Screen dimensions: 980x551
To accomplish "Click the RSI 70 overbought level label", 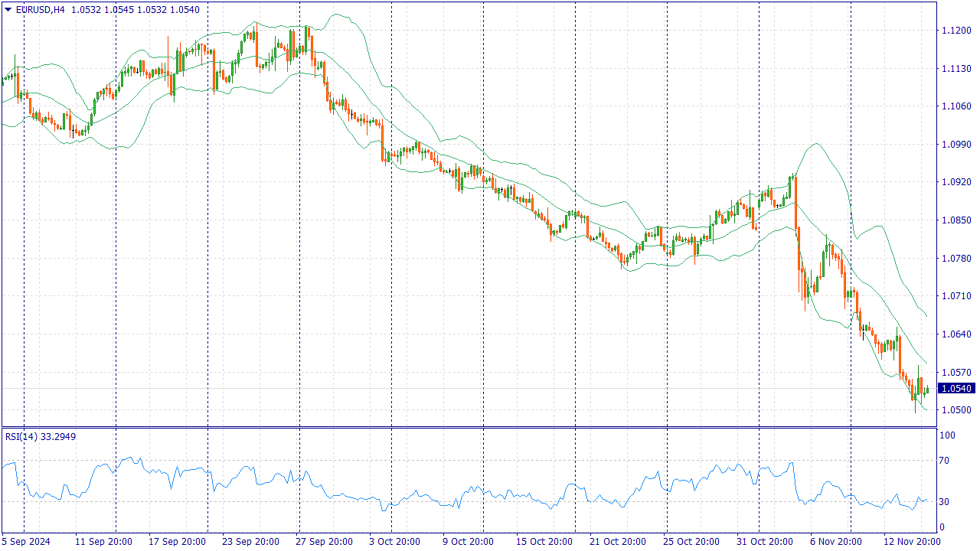I will point(946,461).
